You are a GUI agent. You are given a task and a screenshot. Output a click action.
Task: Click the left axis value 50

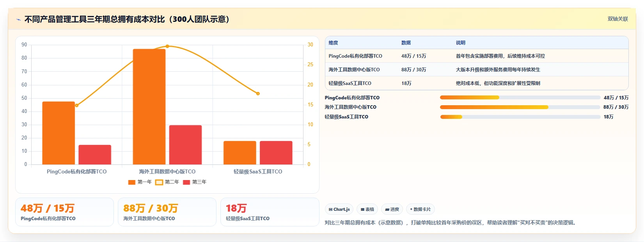coord(24,98)
